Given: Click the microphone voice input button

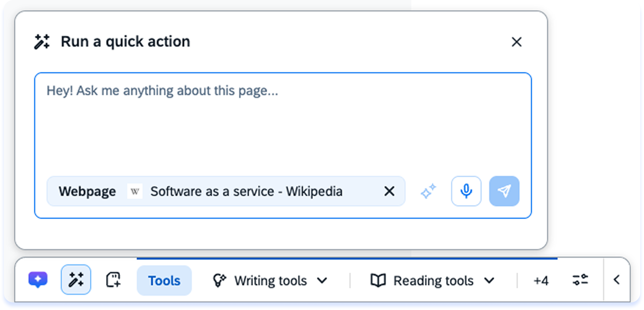Looking at the screenshot, I should point(466,191).
